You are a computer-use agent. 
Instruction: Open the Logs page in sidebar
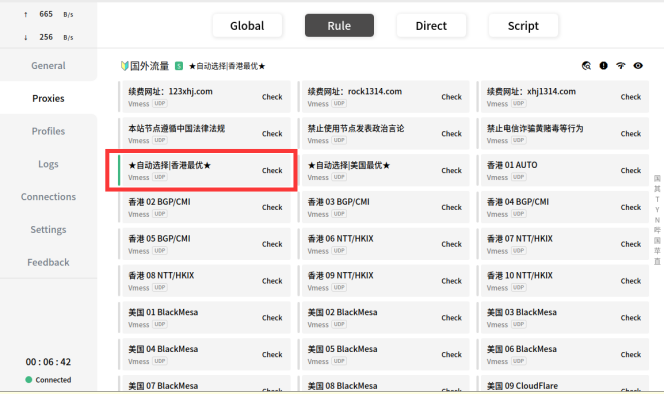48,164
